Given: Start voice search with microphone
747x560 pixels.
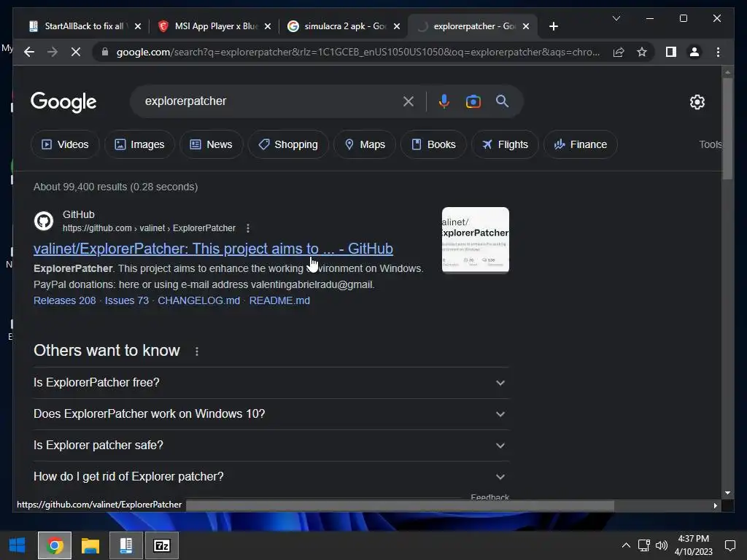Looking at the screenshot, I should (444, 101).
